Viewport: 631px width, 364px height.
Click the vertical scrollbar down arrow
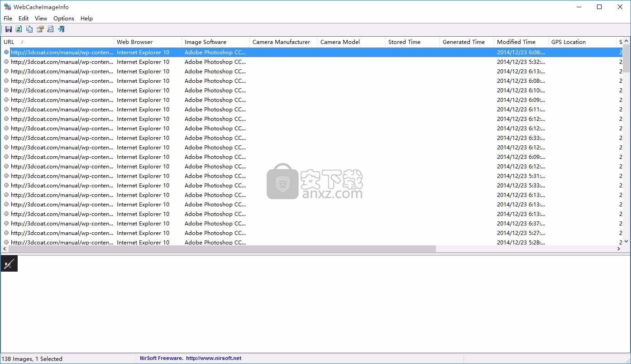tap(626, 242)
